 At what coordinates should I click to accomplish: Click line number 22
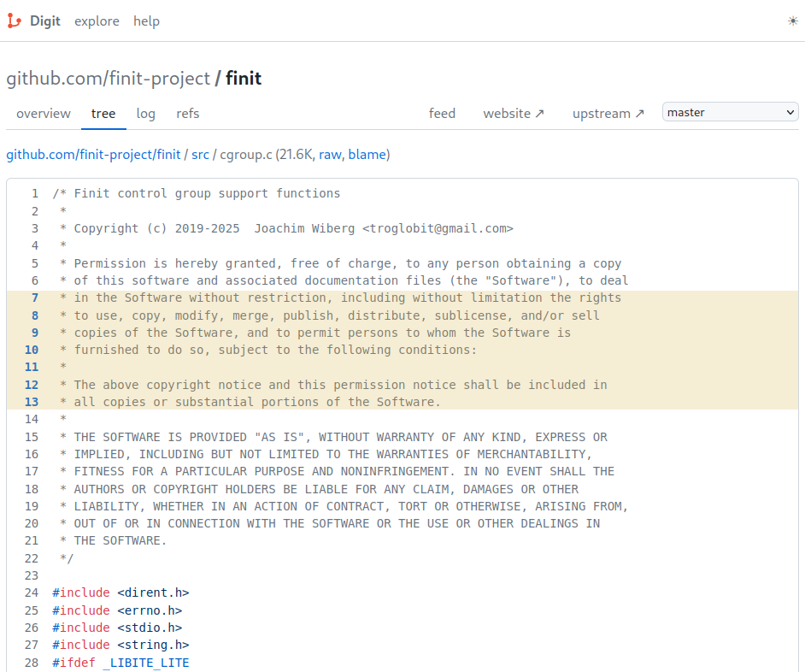click(32, 558)
